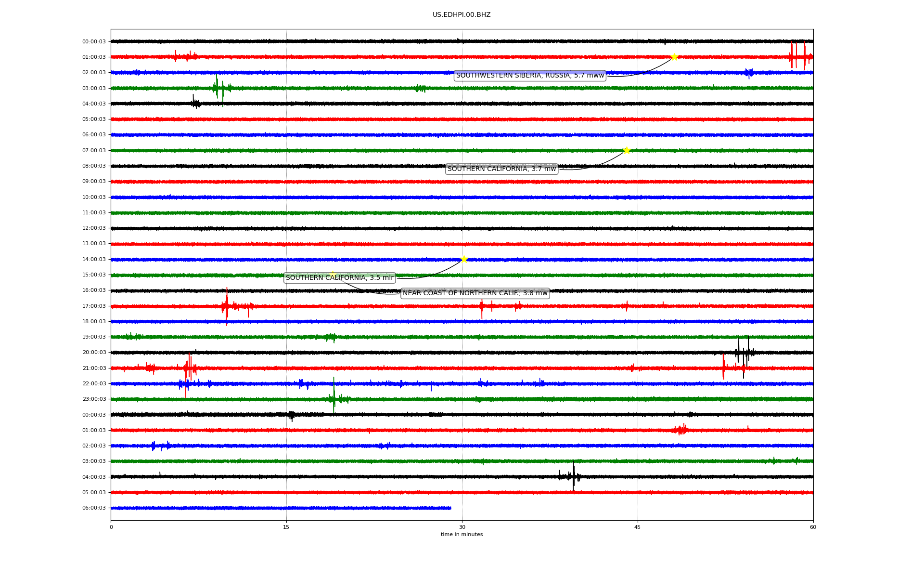Click the plot title US.EDHPI.00.BHZ
This screenshot has height=578, width=924.
click(x=461, y=15)
